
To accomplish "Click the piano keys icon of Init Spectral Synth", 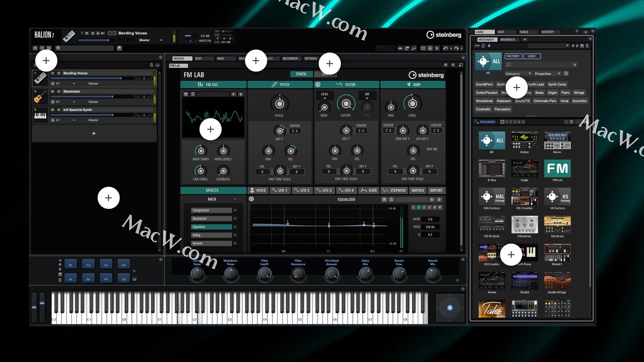I will (40, 115).
